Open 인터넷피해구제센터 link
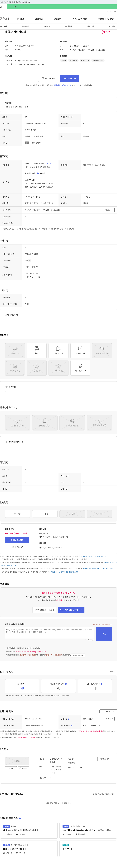The width and height of the screenshot is (117, 868). point(31,652)
